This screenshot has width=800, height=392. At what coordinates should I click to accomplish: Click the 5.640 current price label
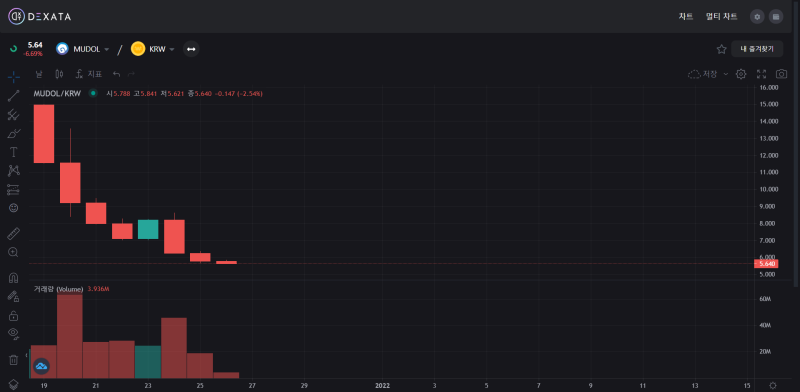pos(766,264)
